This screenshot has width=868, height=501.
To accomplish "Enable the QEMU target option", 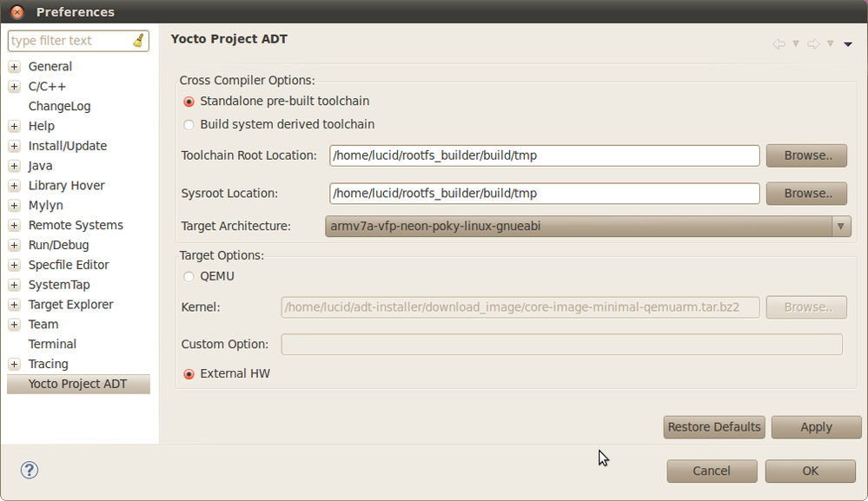I will pyautogui.click(x=189, y=276).
